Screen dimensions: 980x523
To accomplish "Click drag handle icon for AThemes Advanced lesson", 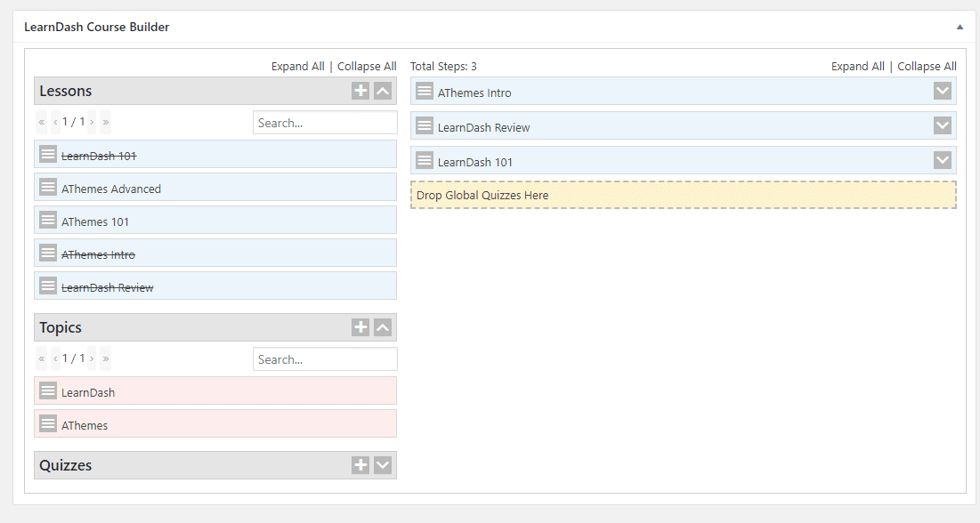I will click(x=48, y=189).
